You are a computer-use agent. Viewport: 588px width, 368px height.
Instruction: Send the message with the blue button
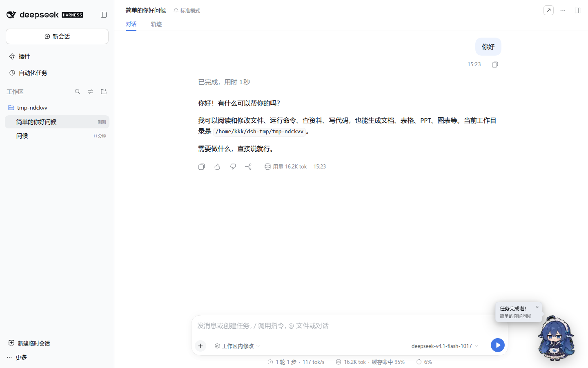pyautogui.click(x=498, y=345)
